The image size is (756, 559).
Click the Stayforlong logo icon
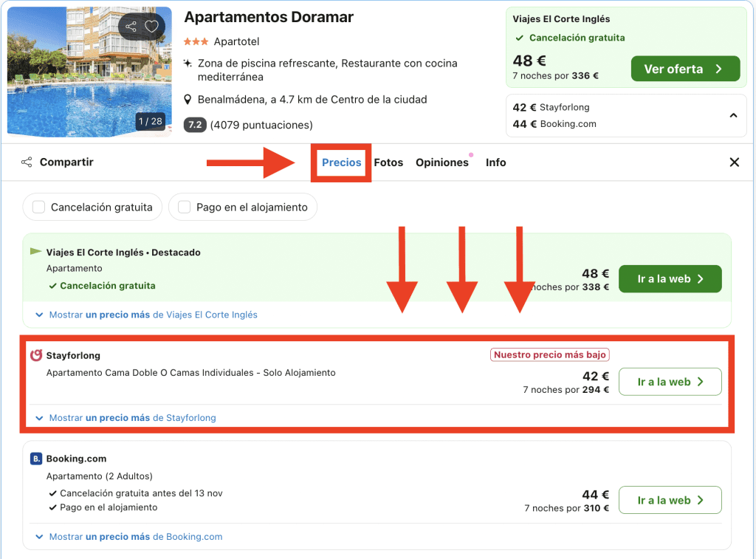point(36,355)
